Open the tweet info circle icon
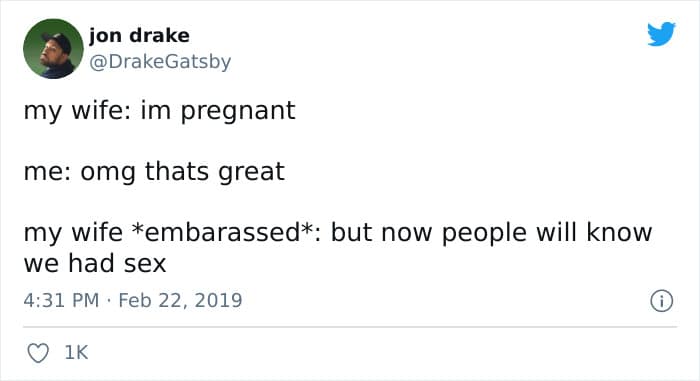700x381 pixels. [661, 301]
